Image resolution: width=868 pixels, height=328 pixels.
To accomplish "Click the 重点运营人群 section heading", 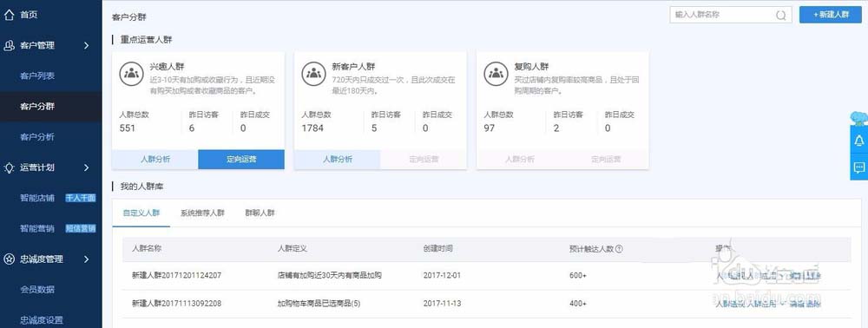I will click(146, 40).
